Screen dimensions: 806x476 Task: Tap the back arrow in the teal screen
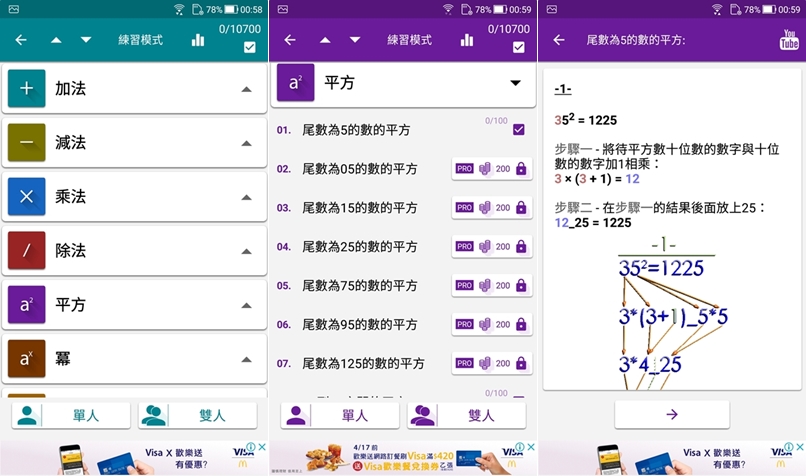coord(21,40)
